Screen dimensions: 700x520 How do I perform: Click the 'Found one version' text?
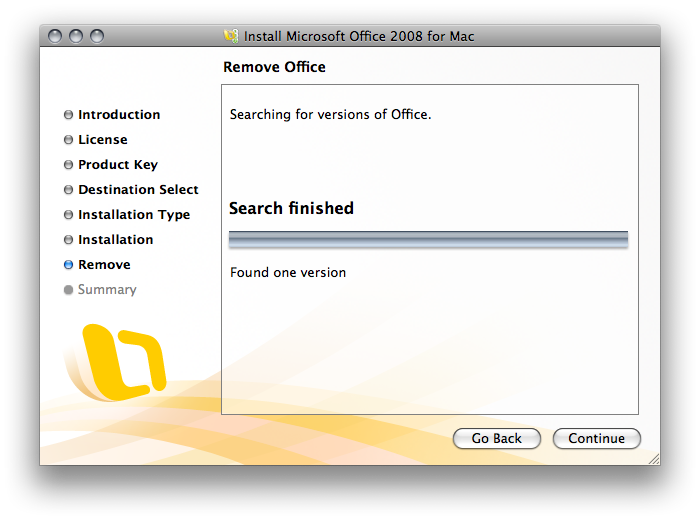288,272
